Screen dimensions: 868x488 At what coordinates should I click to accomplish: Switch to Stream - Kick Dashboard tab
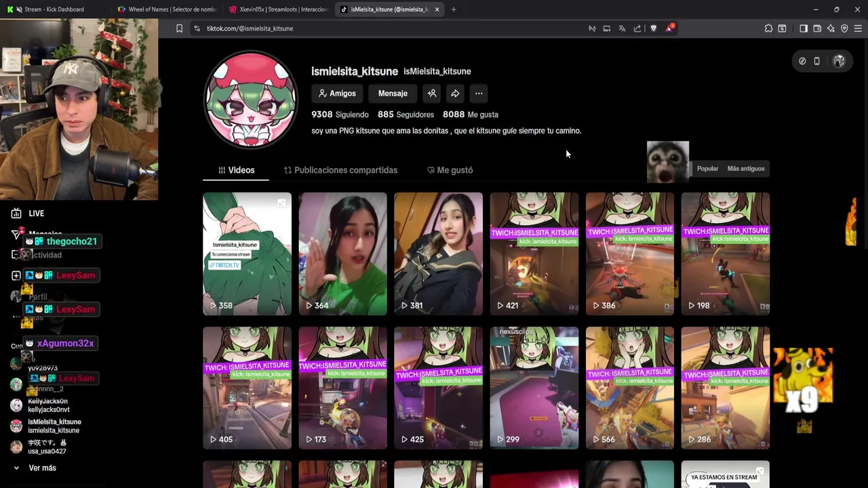[x=54, y=9]
